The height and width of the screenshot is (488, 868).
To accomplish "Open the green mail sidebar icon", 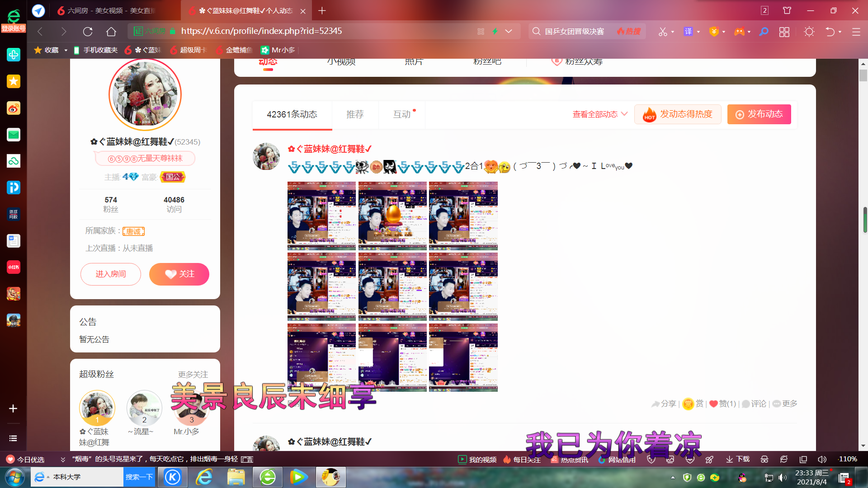I will pyautogui.click(x=14, y=135).
